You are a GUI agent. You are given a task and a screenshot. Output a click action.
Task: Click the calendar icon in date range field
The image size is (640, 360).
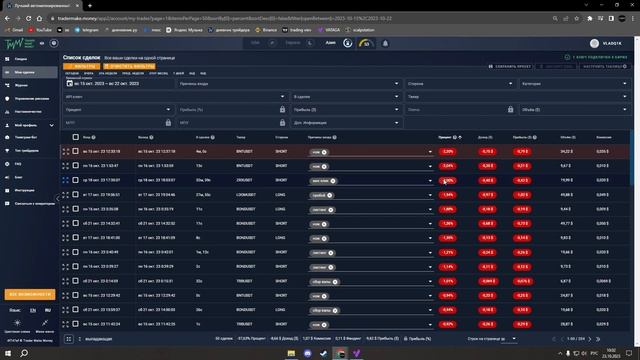click(69, 83)
